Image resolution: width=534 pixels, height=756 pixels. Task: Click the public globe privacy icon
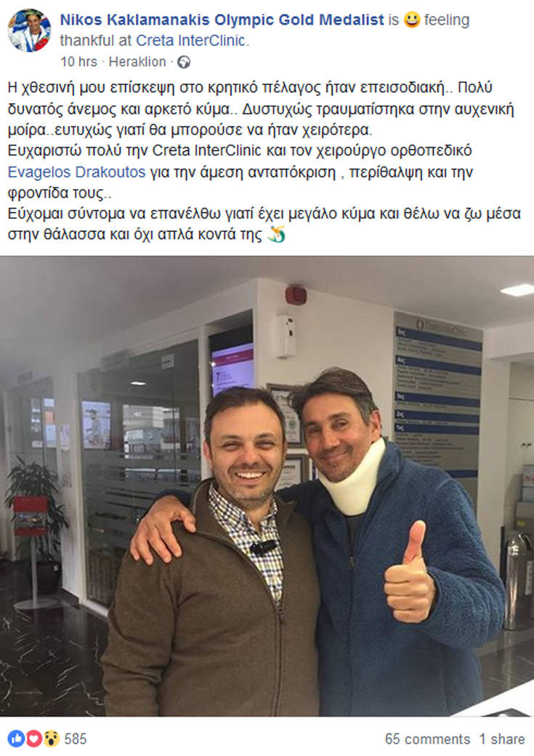point(184,63)
